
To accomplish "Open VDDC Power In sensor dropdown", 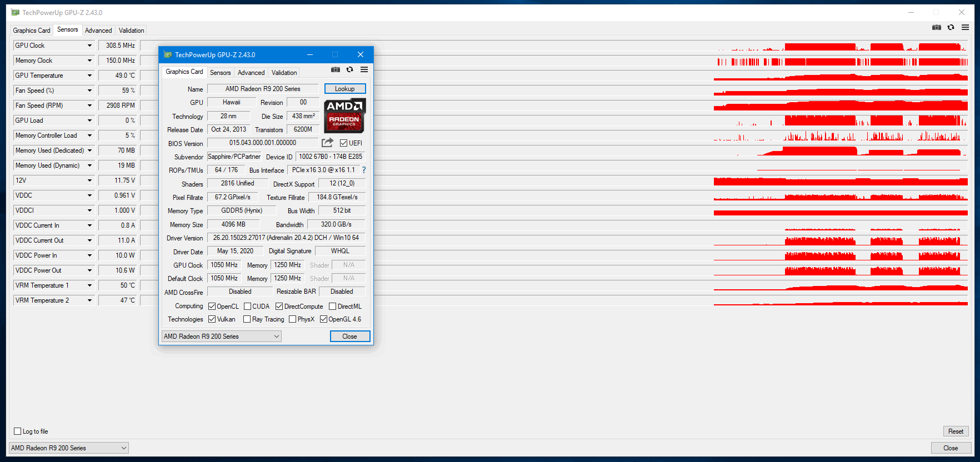I will coord(89,255).
